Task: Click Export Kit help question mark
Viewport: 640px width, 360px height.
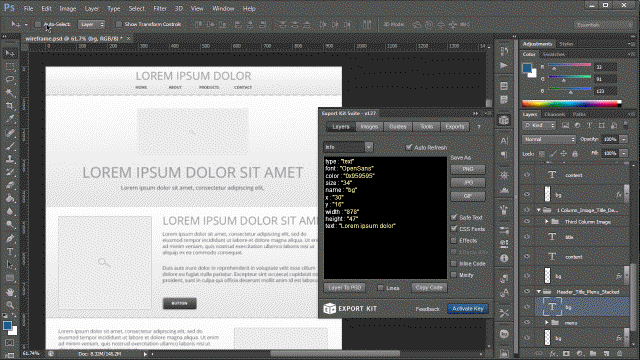Action: (479, 127)
